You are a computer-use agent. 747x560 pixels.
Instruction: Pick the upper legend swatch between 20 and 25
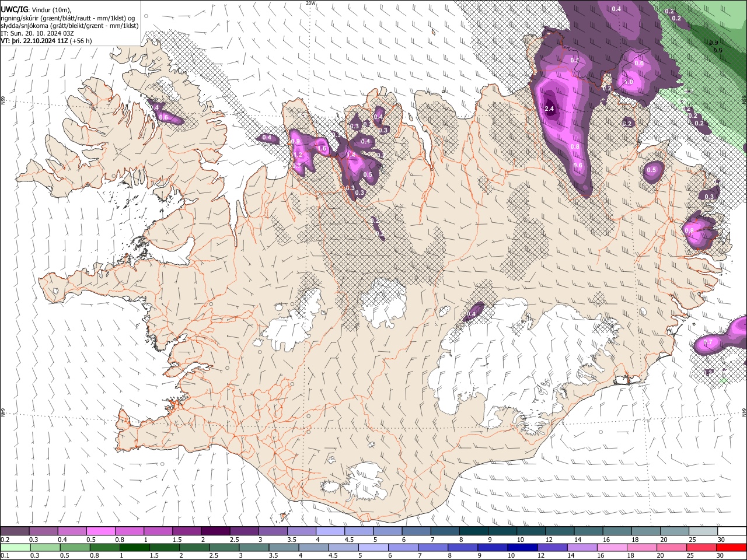[x=675, y=531]
